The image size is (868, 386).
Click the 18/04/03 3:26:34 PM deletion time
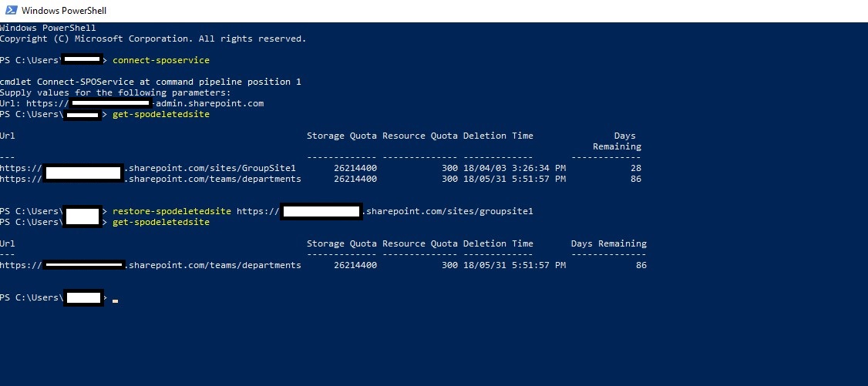[x=514, y=168]
